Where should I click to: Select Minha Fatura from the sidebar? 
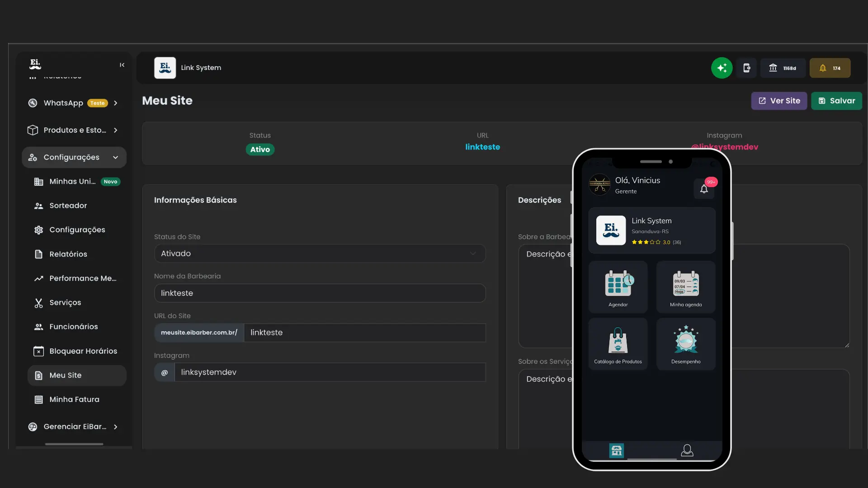(x=74, y=399)
